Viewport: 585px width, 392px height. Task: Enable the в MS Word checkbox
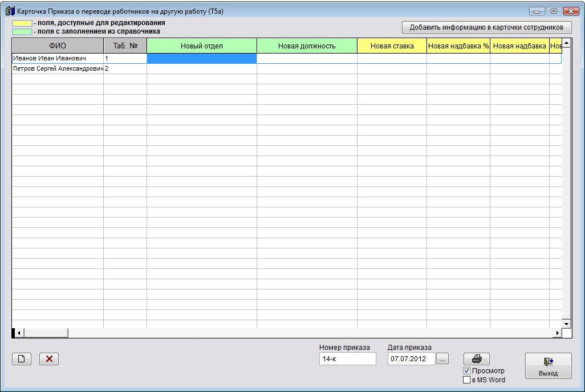pyautogui.click(x=466, y=379)
